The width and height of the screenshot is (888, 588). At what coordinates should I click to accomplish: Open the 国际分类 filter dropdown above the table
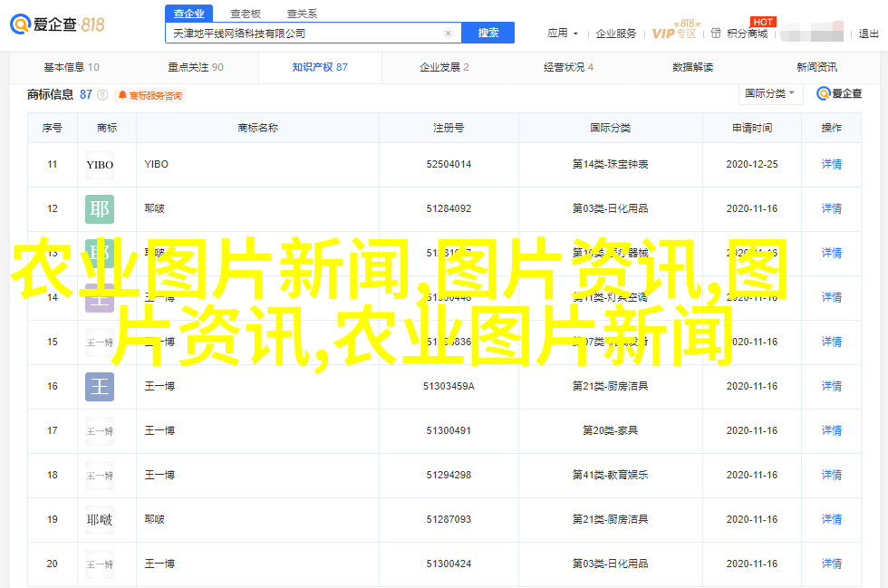(770, 93)
